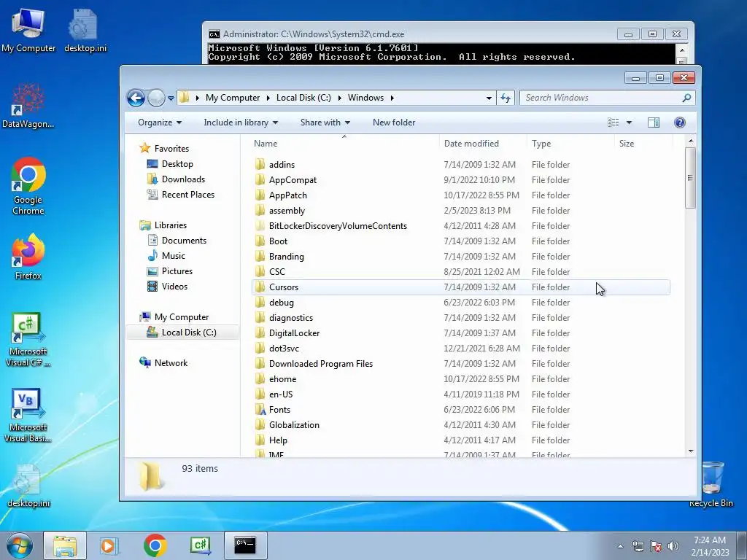Open Windows Media Player from the taskbar
Image resolution: width=747 pixels, height=560 pixels.
tap(109, 545)
